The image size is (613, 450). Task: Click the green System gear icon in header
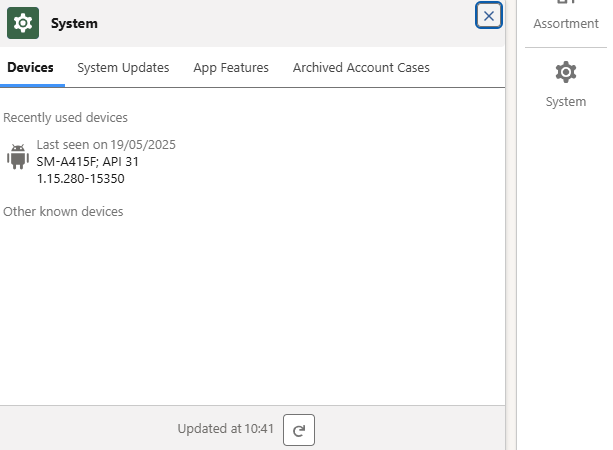[23, 22]
